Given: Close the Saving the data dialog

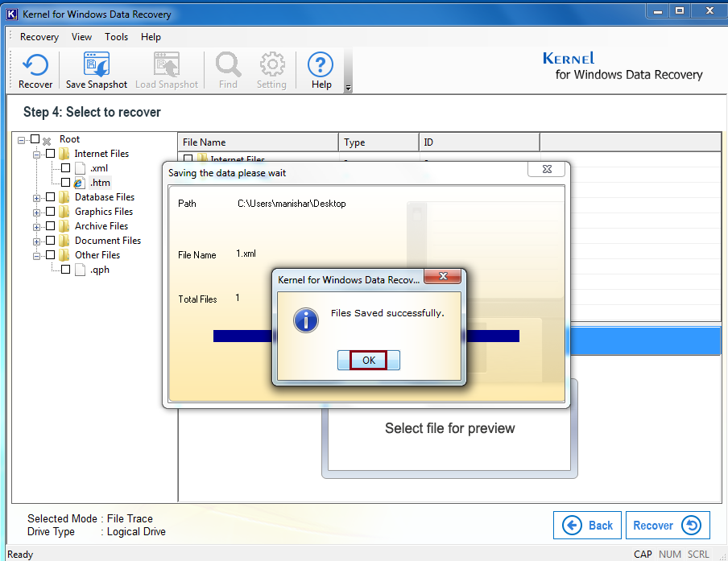Looking at the screenshot, I should [x=547, y=169].
